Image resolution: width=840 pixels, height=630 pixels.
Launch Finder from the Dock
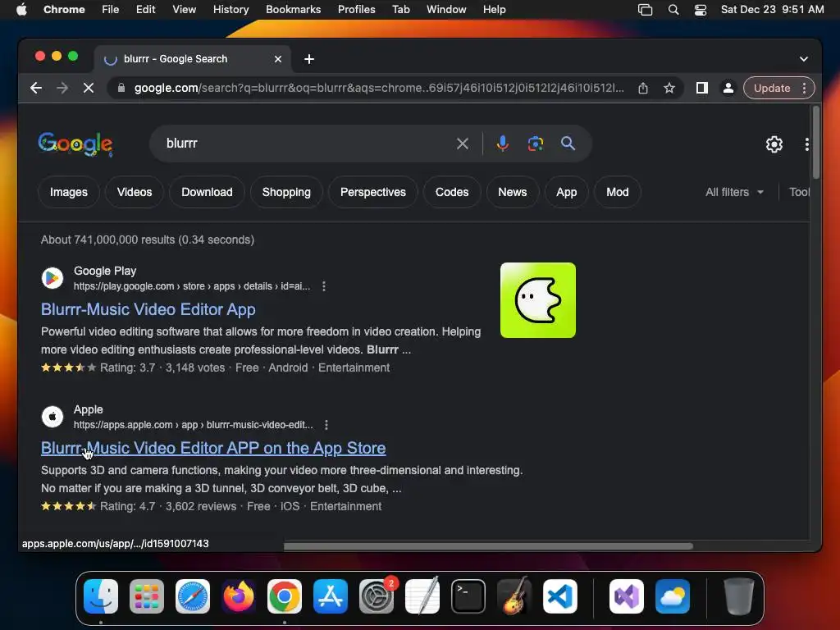101,596
